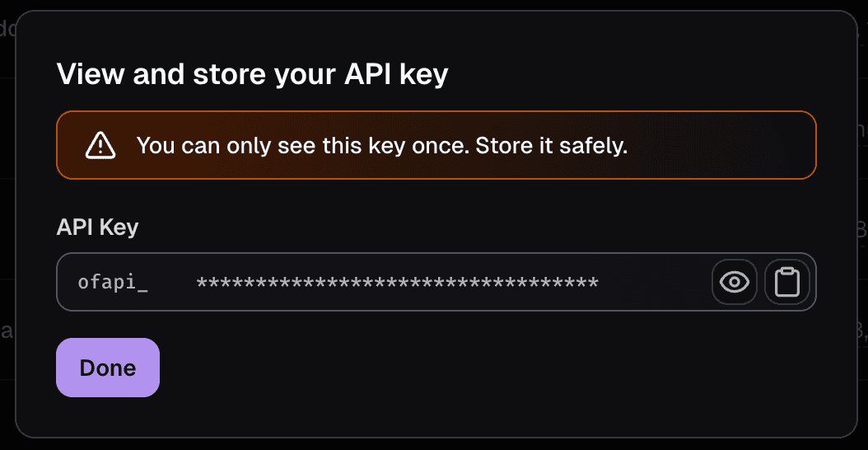
Task: Click the 'API Key' field label
Action: pos(97,227)
